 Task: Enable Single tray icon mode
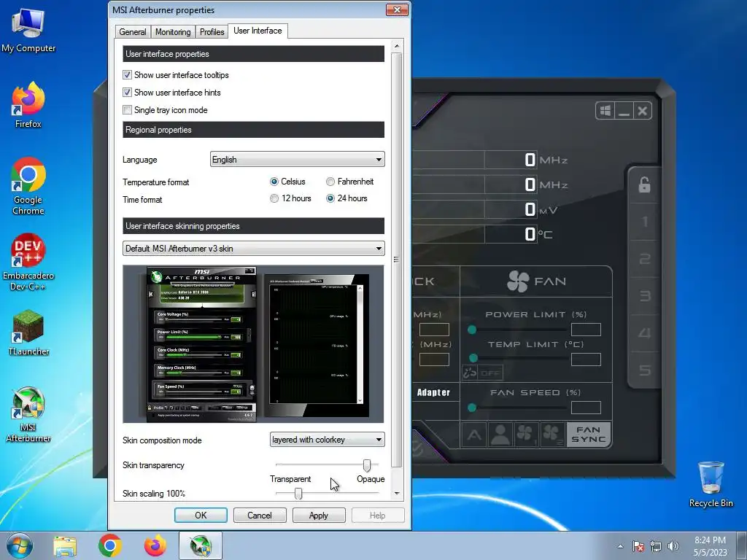(127, 110)
